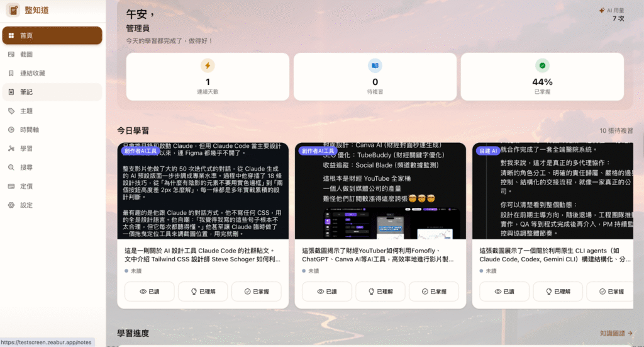Click 未讀 status on CLI agents card
This screenshot has width=644, height=347.
click(x=488, y=271)
